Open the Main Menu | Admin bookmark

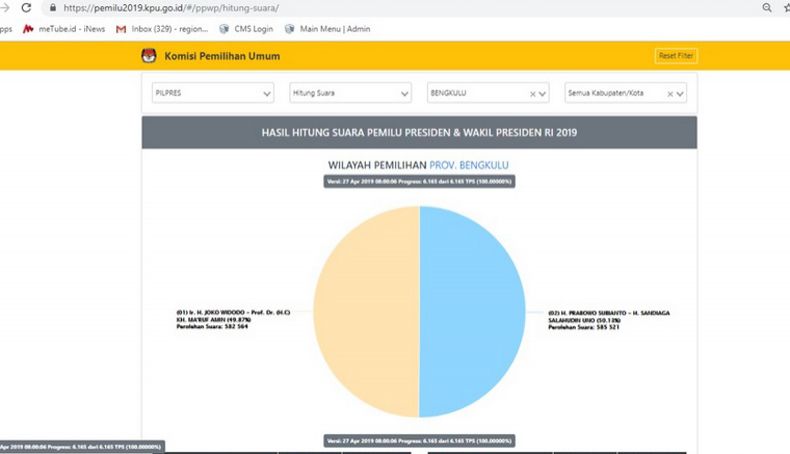(x=327, y=29)
